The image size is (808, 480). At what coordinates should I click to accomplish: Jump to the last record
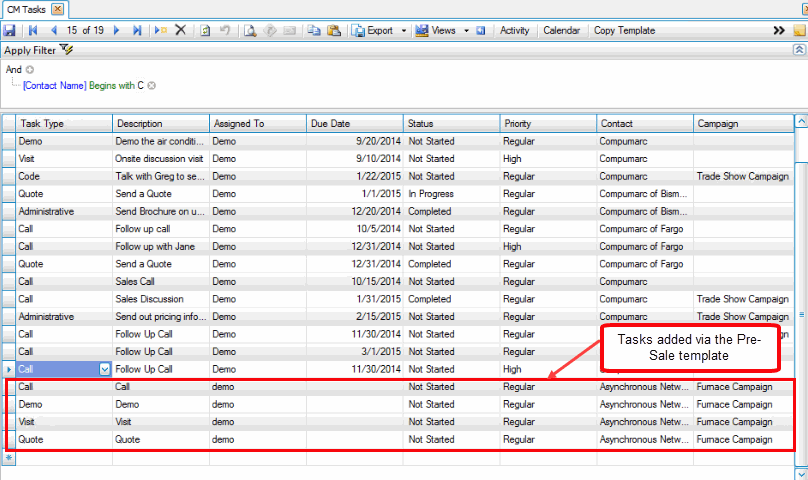pos(137,30)
